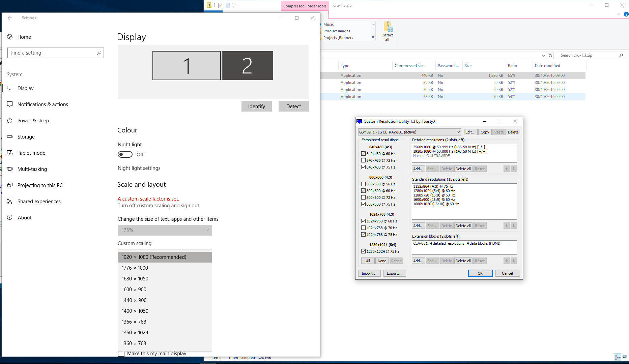
Task: Check Make this my main display
Action: [121, 354]
